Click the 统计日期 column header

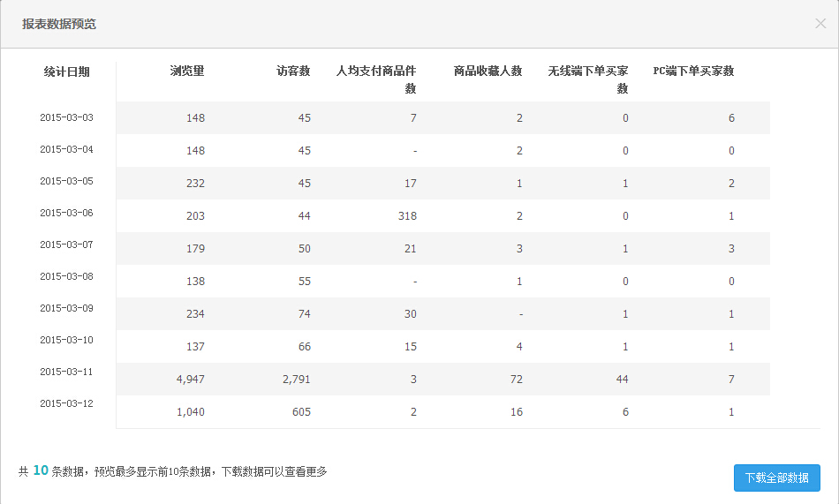66,71
